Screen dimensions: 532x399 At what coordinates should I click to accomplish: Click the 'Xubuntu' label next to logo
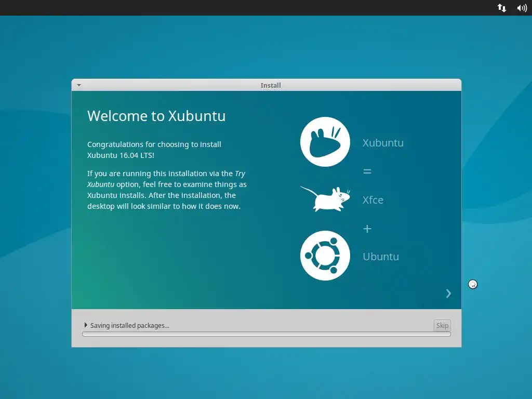pos(383,143)
